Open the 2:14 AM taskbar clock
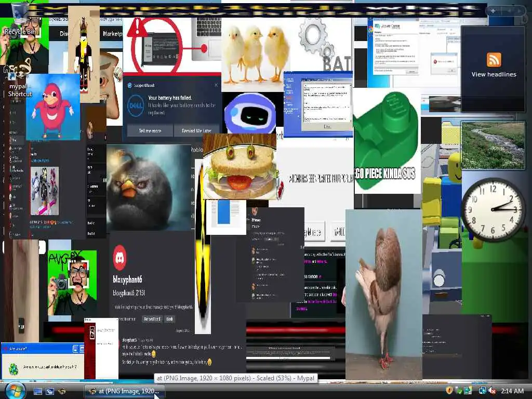Viewport: 532px width, 399px height. point(512,391)
